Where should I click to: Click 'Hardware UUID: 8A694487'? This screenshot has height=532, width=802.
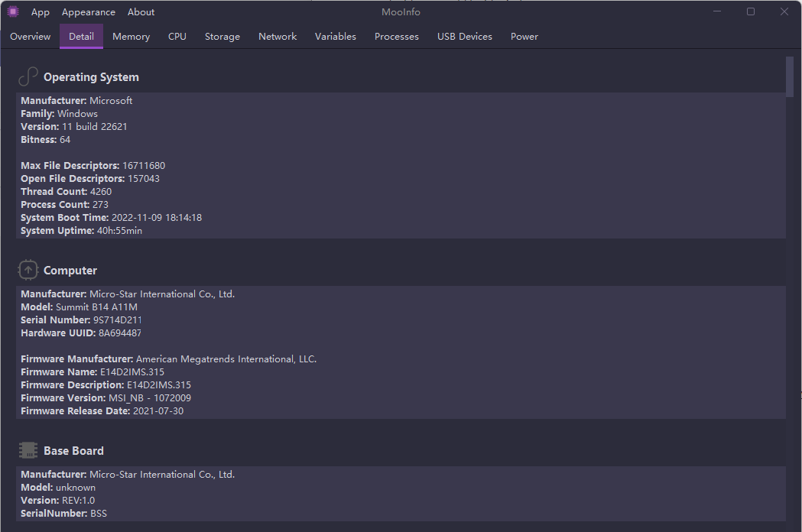[x=81, y=333]
